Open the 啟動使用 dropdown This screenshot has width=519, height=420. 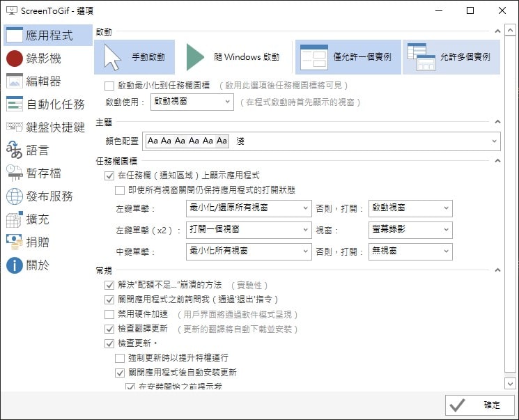coord(192,102)
